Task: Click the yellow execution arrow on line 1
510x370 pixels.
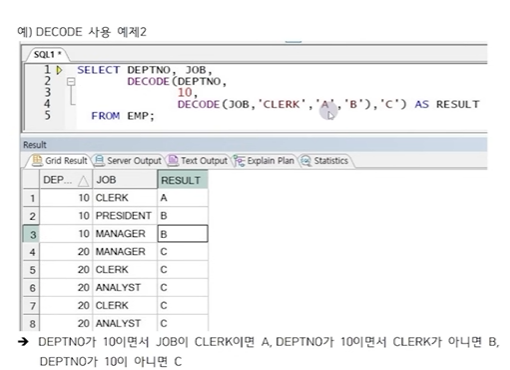Action: pos(59,70)
